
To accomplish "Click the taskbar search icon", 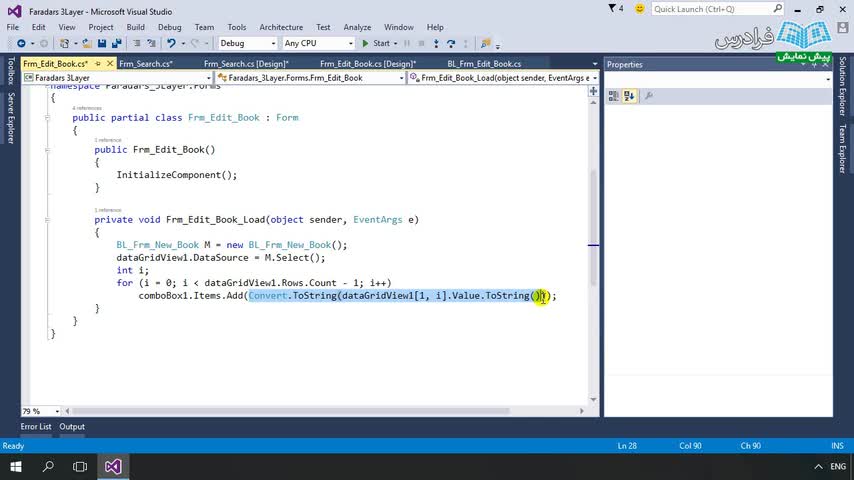I will (48, 466).
